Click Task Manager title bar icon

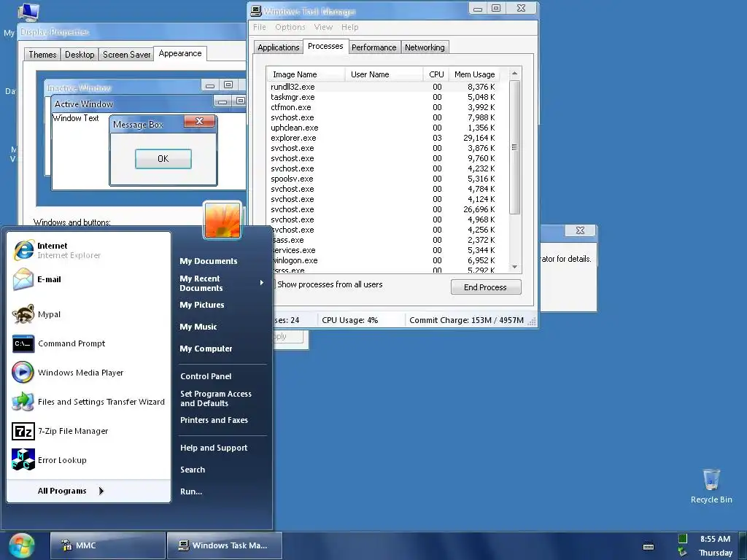(256, 11)
